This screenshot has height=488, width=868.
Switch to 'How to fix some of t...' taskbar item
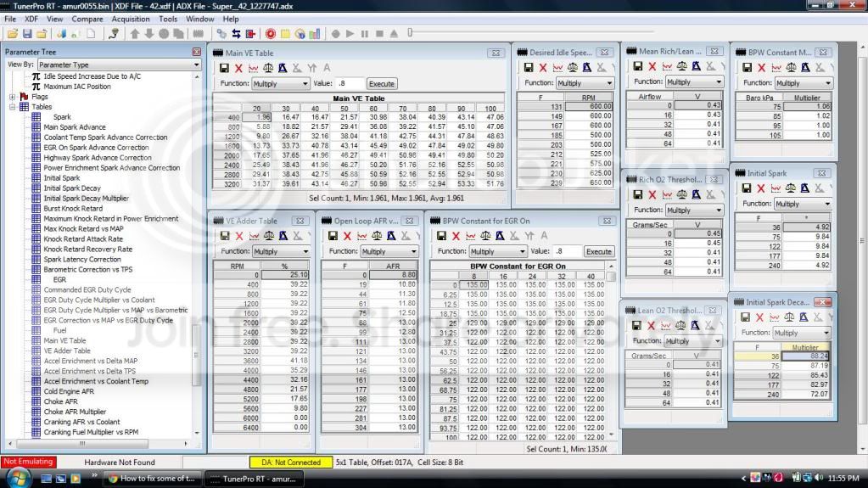(152, 479)
